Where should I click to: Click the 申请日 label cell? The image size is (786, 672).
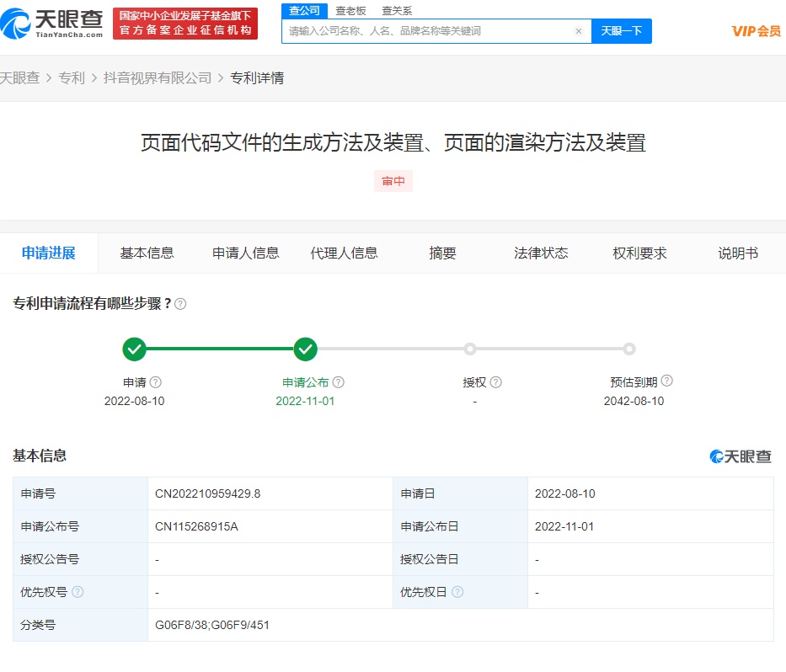[x=460, y=493]
